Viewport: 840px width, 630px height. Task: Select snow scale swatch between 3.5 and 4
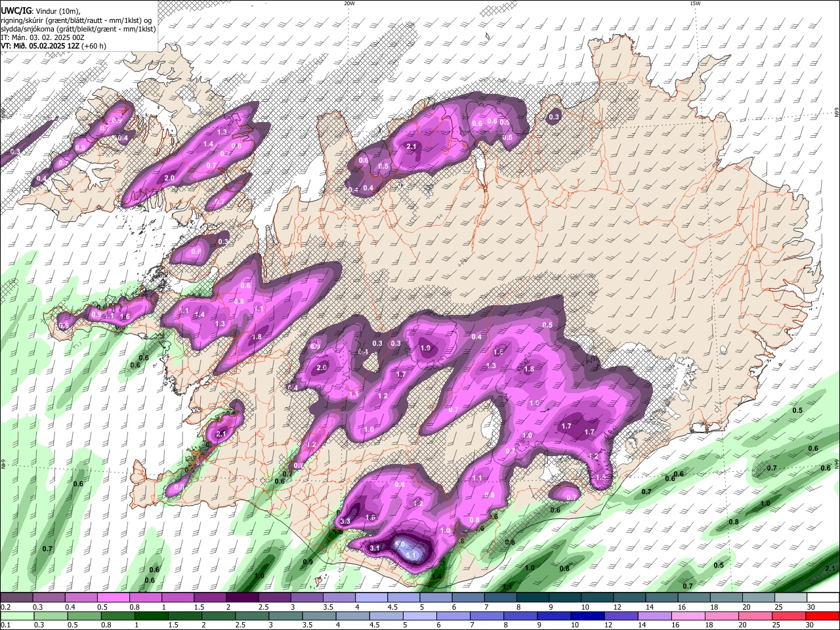(339, 598)
